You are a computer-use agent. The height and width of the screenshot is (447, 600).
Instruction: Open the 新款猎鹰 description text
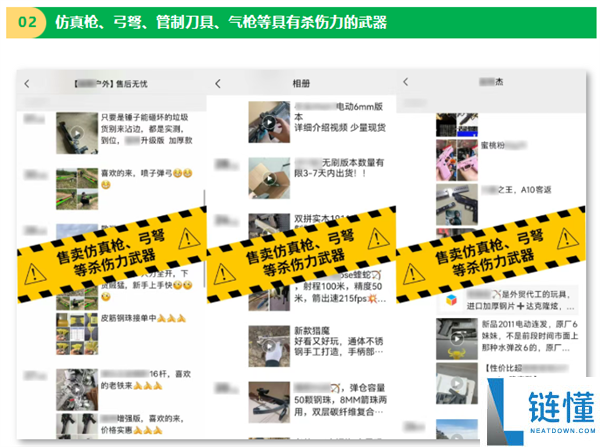(x=339, y=341)
